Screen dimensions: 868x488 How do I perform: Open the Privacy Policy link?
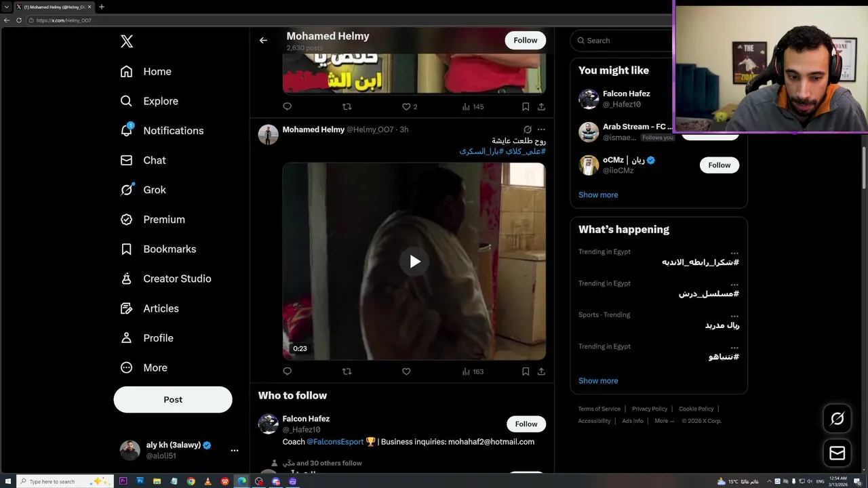pyautogui.click(x=650, y=409)
